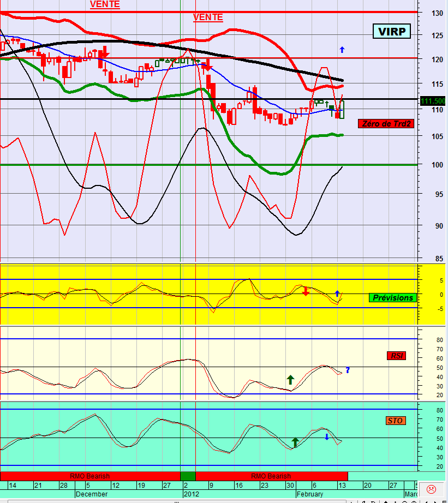Click the Zéro de Trd2 label
The height and width of the screenshot is (503, 448).
click(386, 123)
